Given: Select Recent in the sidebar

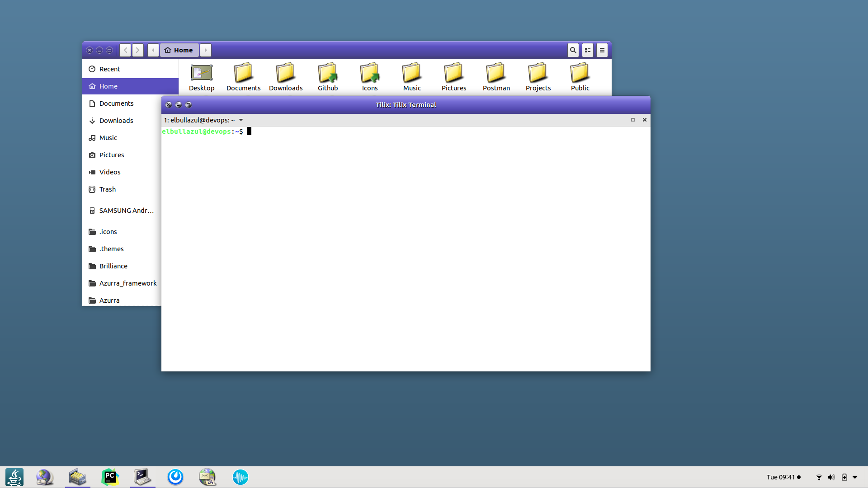Looking at the screenshot, I should pyautogui.click(x=110, y=69).
